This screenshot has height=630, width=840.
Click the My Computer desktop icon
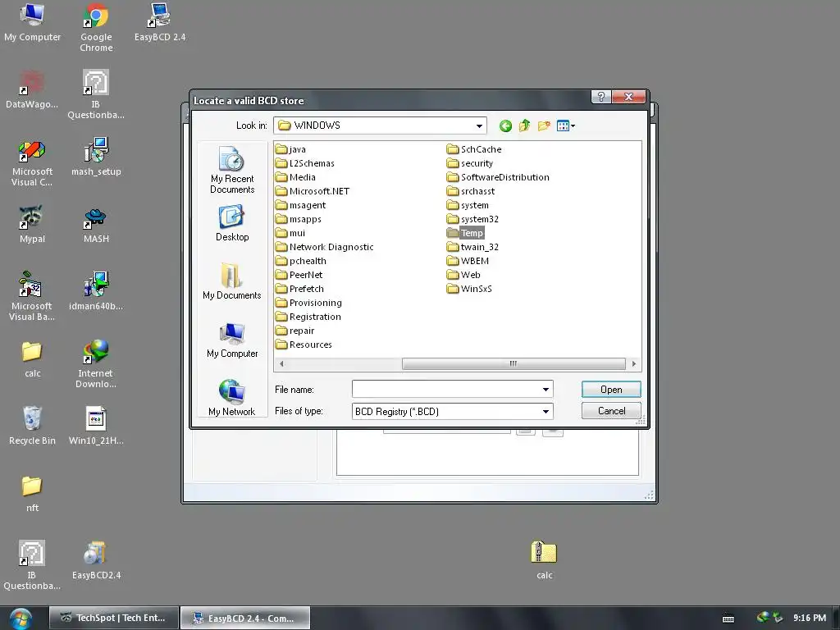pos(32,22)
